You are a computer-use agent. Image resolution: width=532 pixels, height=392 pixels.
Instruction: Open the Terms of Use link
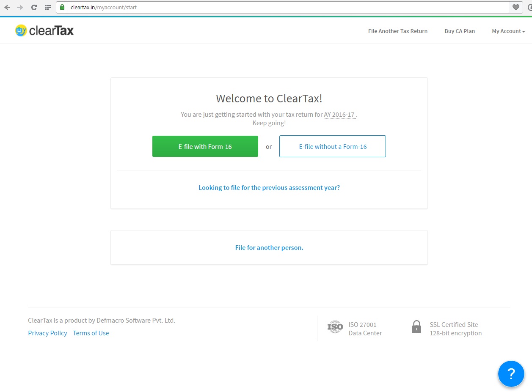(x=91, y=333)
